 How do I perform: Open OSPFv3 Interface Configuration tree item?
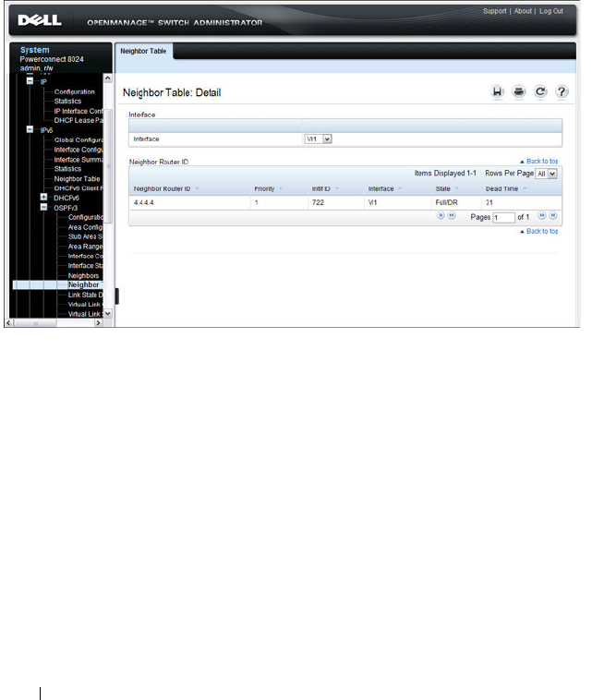click(85, 256)
